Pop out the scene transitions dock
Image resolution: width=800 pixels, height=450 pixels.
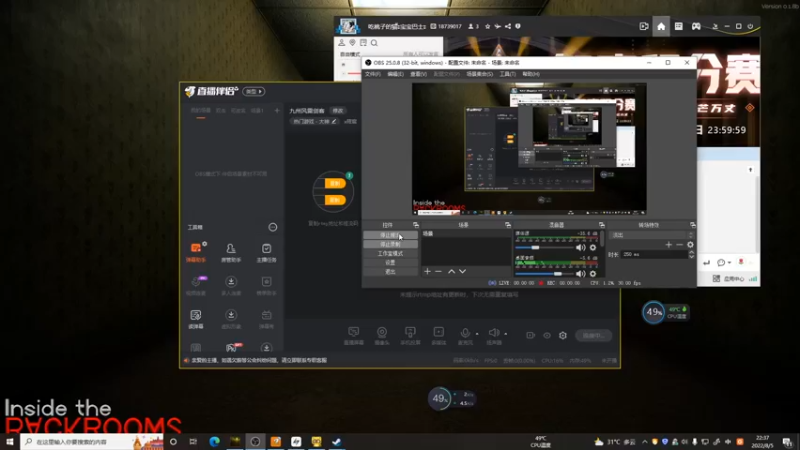(692, 225)
